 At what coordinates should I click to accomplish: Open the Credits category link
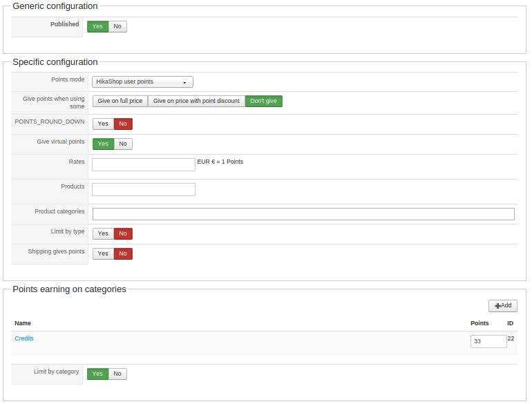24,338
